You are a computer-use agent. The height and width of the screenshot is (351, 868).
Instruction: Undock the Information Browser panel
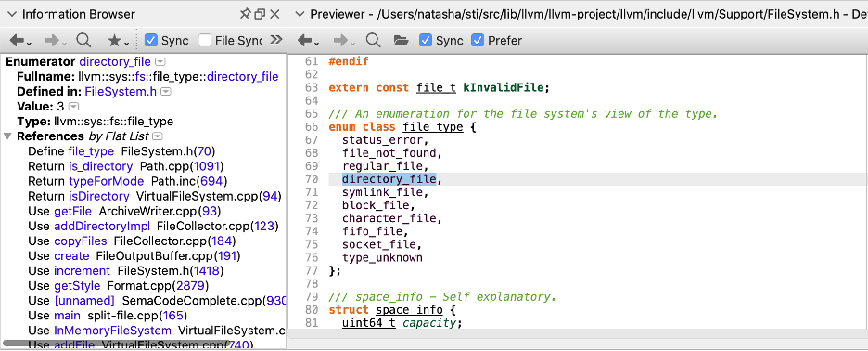[x=260, y=15]
